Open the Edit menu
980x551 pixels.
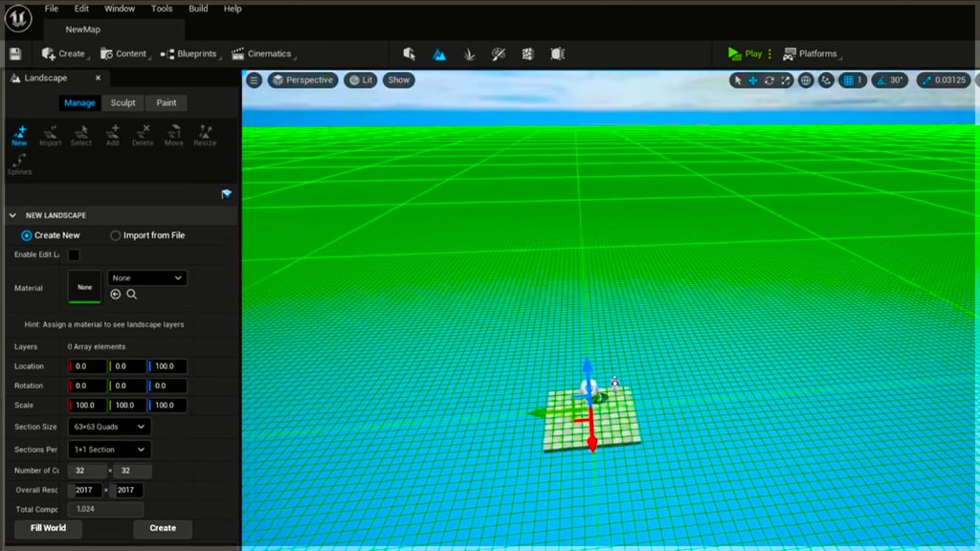(81, 9)
